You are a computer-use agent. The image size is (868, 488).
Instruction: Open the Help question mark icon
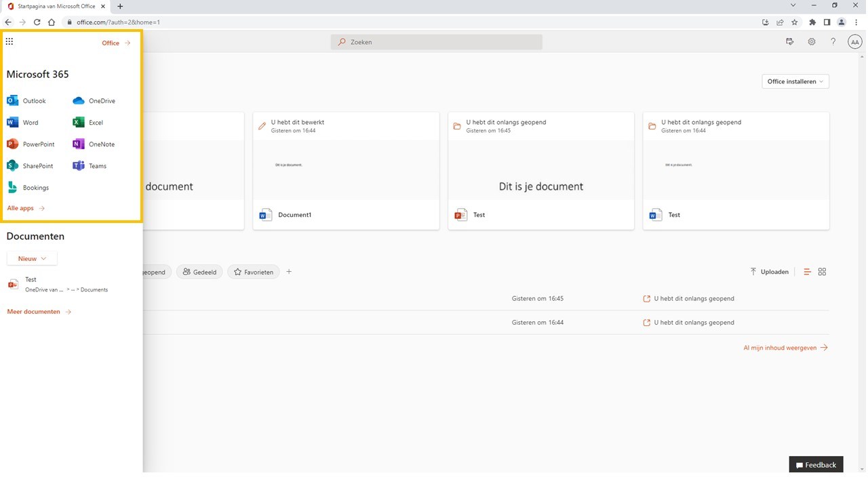[x=833, y=42]
